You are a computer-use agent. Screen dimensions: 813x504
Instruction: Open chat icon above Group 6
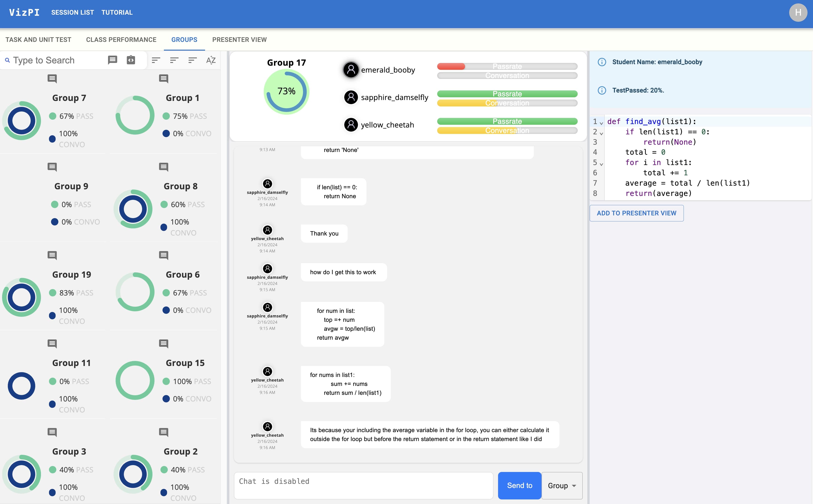point(163,256)
